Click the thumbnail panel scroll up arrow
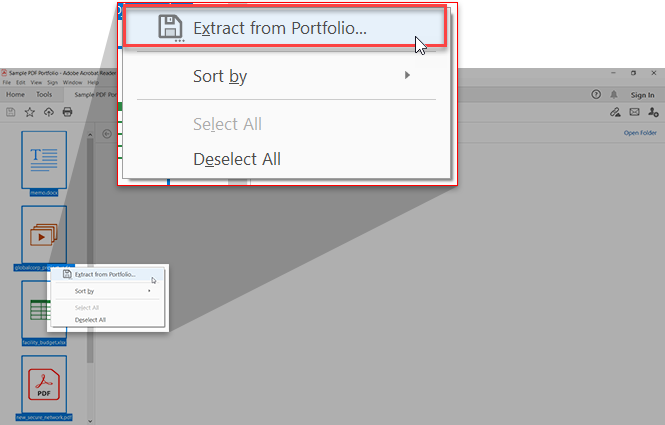The image size is (665, 425). point(90,135)
